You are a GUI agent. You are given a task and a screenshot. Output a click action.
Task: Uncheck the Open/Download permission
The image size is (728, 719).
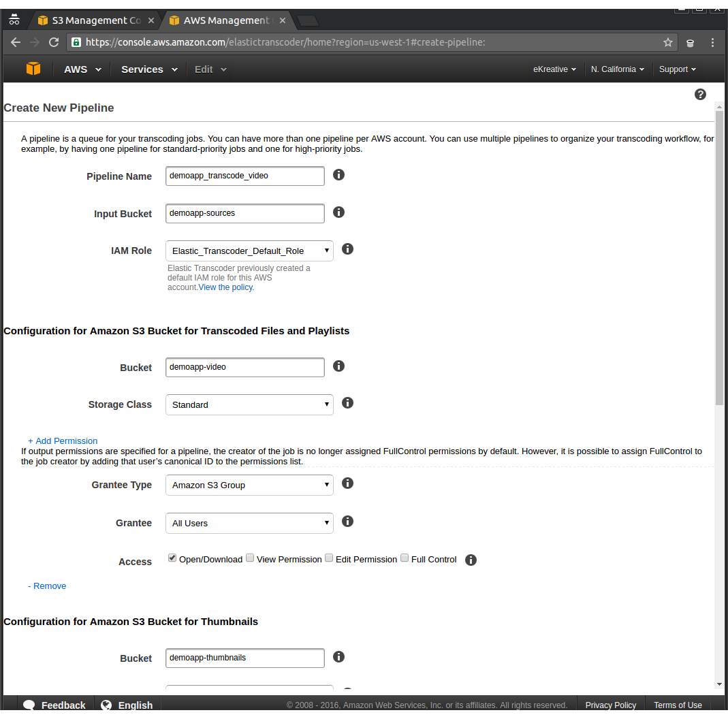pyautogui.click(x=172, y=557)
